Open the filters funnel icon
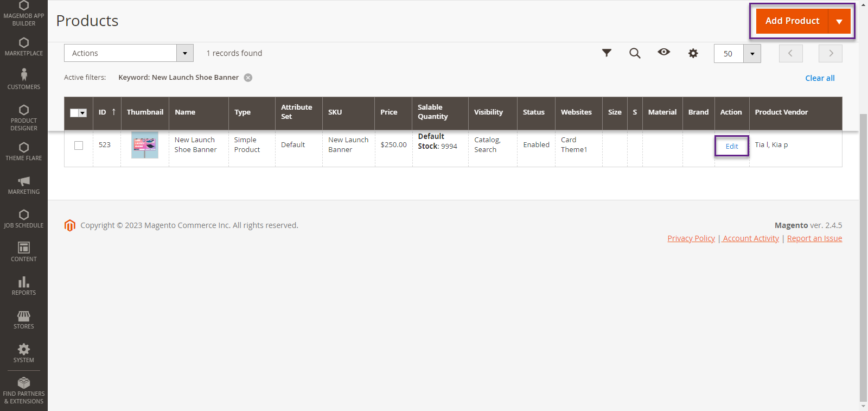The width and height of the screenshot is (868, 411). point(607,53)
